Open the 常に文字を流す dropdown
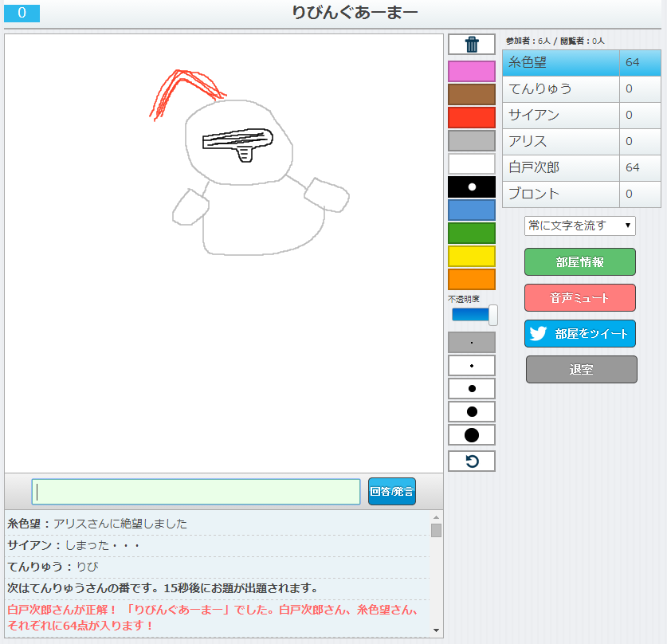Screen dimensions: 667x644 click(580, 226)
